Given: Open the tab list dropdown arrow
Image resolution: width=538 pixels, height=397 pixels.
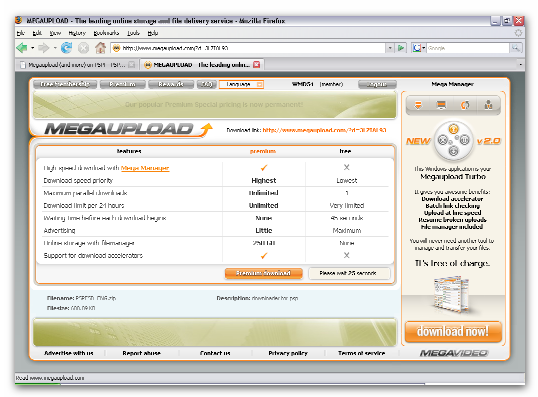Looking at the screenshot, I should [521, 65].
